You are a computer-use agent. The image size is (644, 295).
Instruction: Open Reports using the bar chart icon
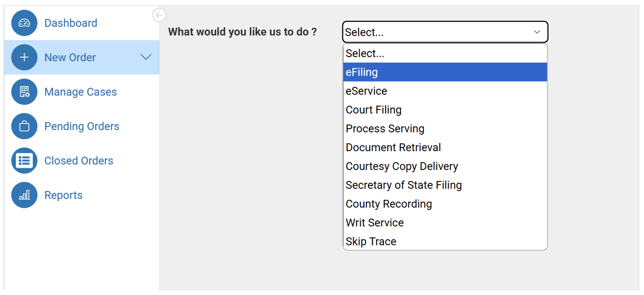click(24, 195)
